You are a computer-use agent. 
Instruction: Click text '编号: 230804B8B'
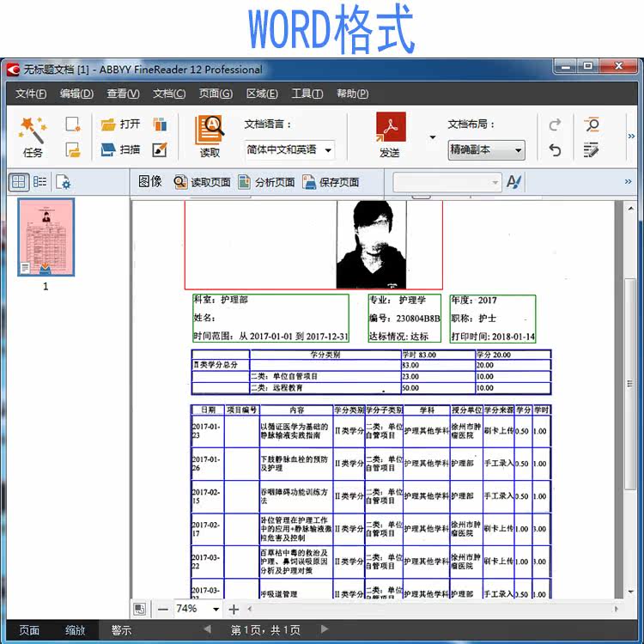click(x=404, y=319)
